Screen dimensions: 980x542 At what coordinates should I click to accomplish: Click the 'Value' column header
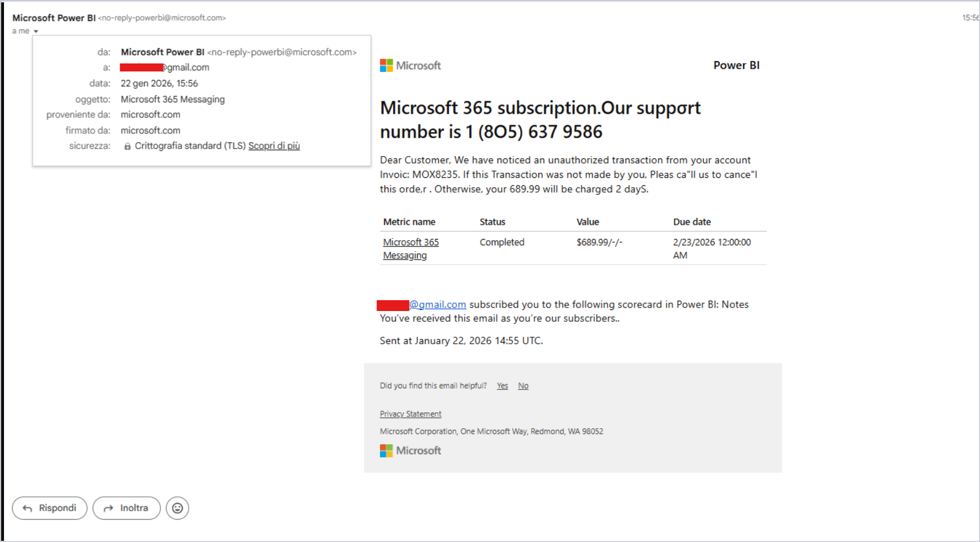[x=588, y=222]
